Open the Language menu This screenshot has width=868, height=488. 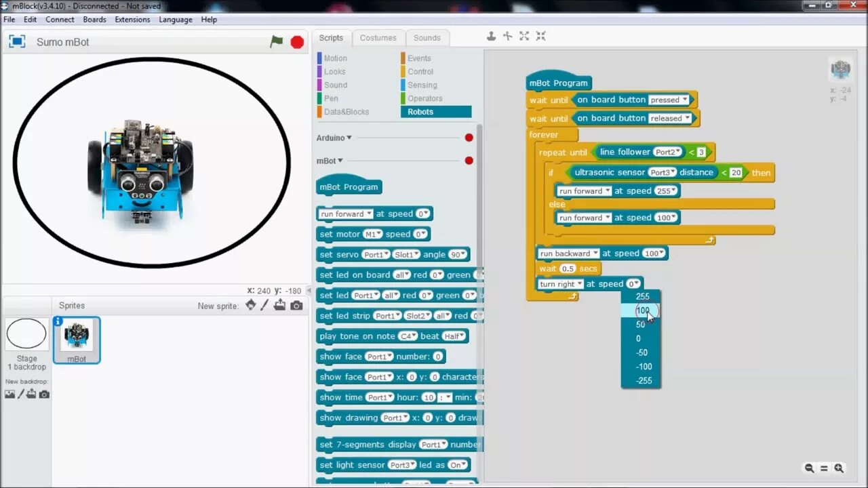point(176,20)
